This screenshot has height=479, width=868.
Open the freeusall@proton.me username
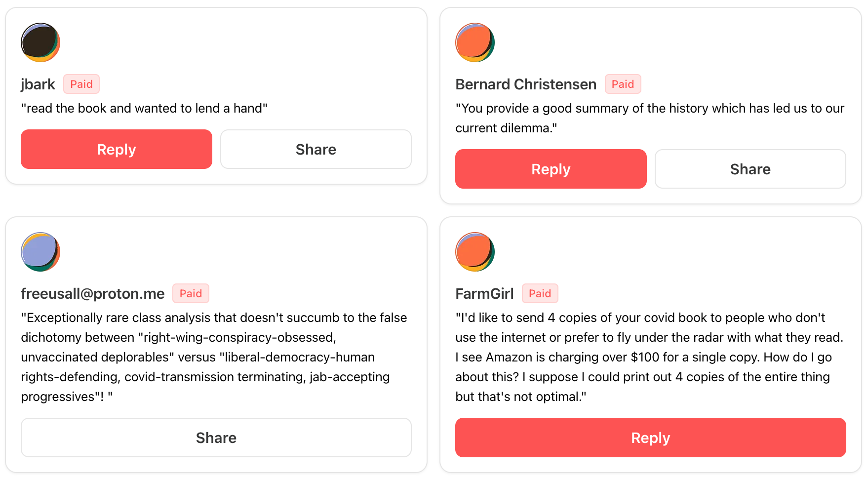point(93,294)
